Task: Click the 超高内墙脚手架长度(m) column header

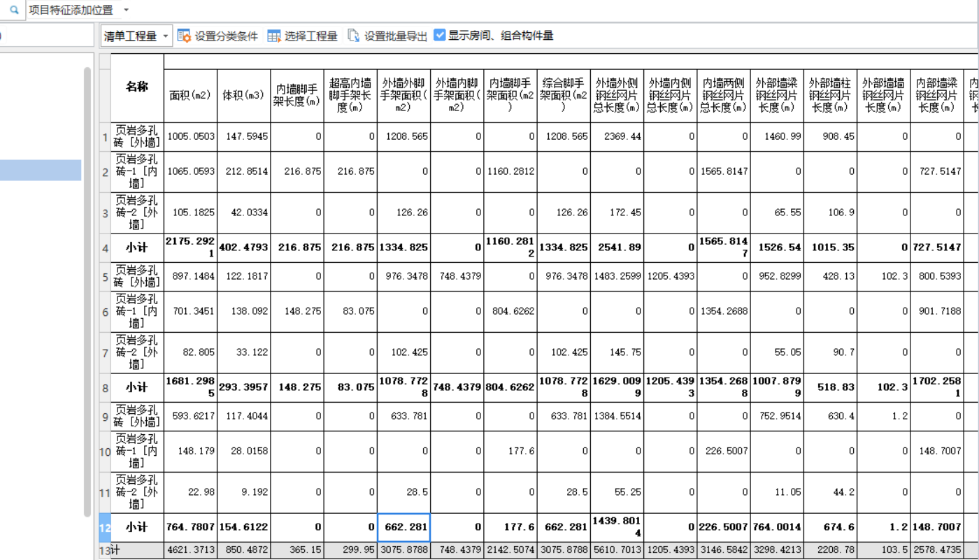Action: (x=350, y=96)
